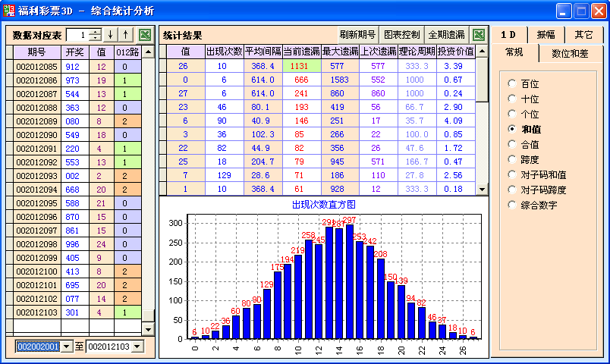This screenshot has height=364, width=610.
Task: Click Excel export icon in 数据对应表 panel
Action: pos(145,35)
